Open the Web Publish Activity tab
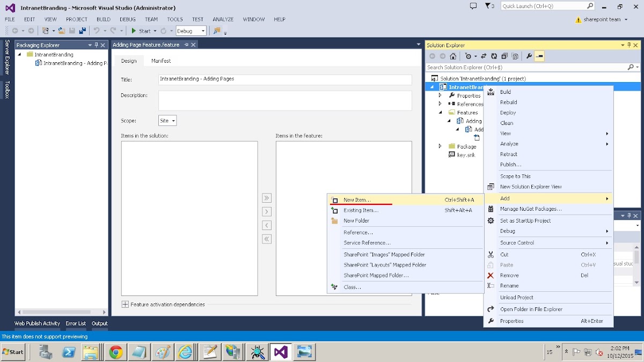Screen dimensions: 644x362 pos(37,323)
